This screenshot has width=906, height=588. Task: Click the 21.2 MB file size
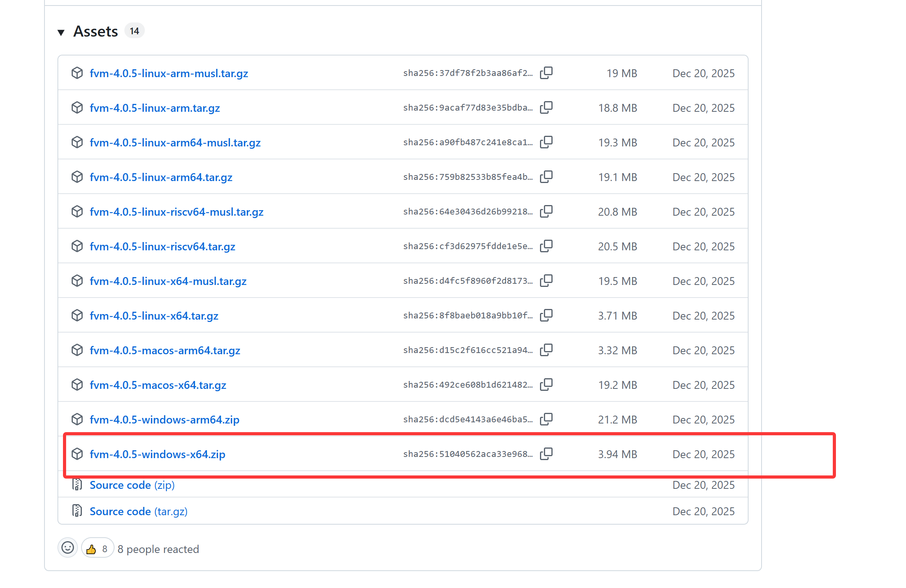tap(618, 420)
